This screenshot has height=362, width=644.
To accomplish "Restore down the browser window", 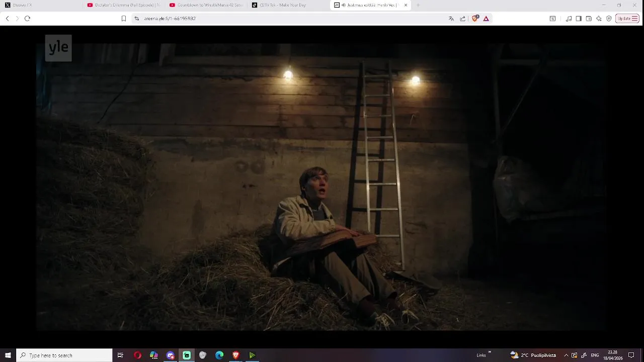I will (619, 5).
